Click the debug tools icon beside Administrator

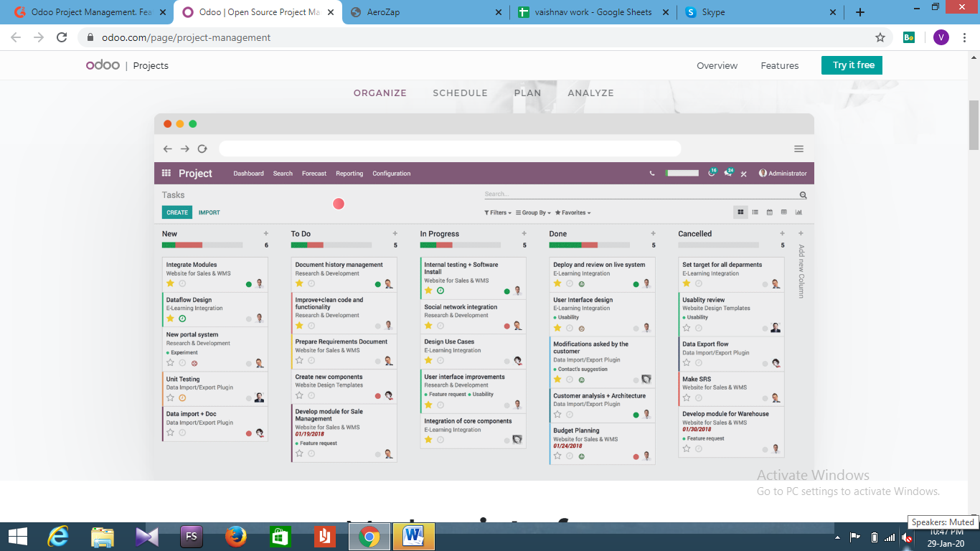(745, 174)
